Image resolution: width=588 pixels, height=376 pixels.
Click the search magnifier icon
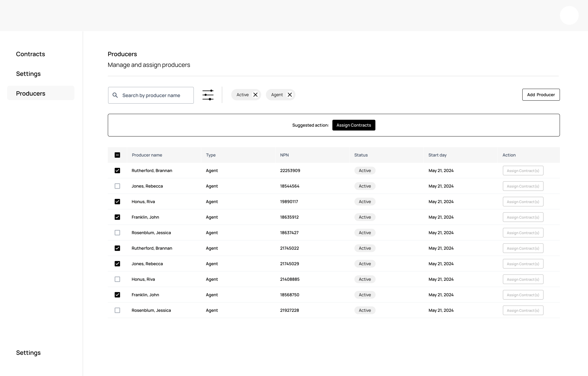click(115, 95)
